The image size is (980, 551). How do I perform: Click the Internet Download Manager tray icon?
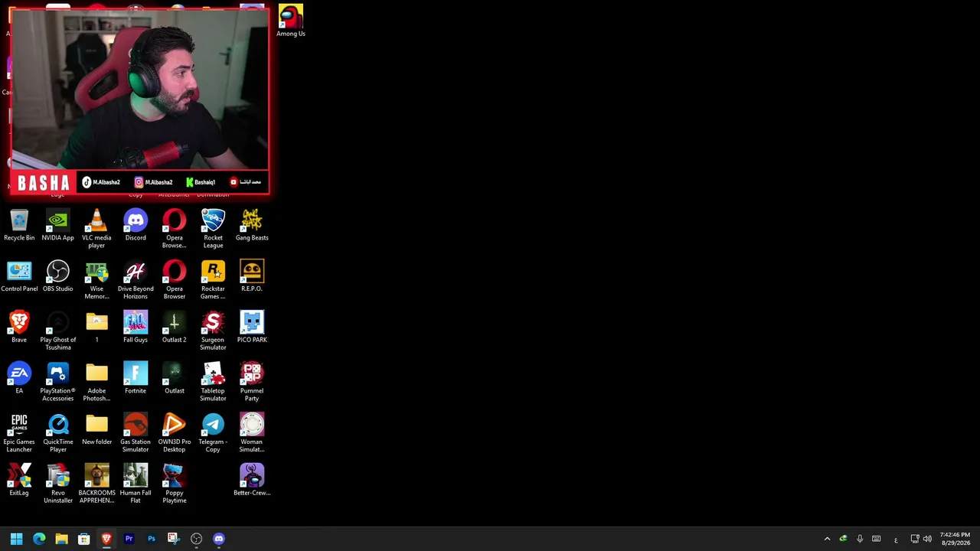(843, 539)
